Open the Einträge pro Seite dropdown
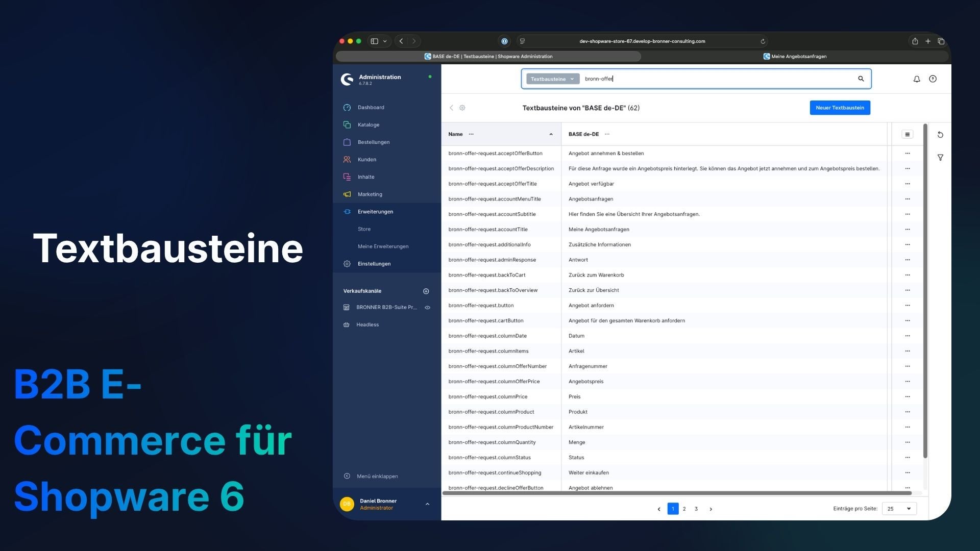The image size is (980, 551). (x=899, y=509)
